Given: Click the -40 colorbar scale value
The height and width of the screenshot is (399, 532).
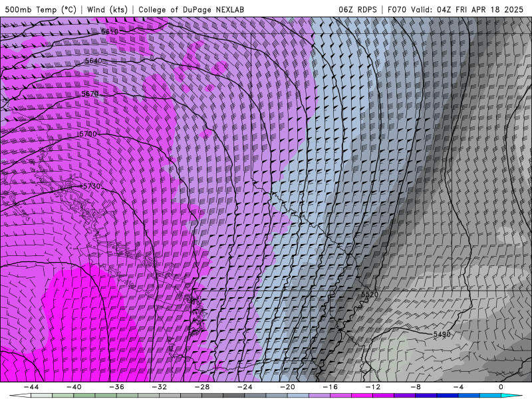Looking at the screenshot, I should point(74,387).
